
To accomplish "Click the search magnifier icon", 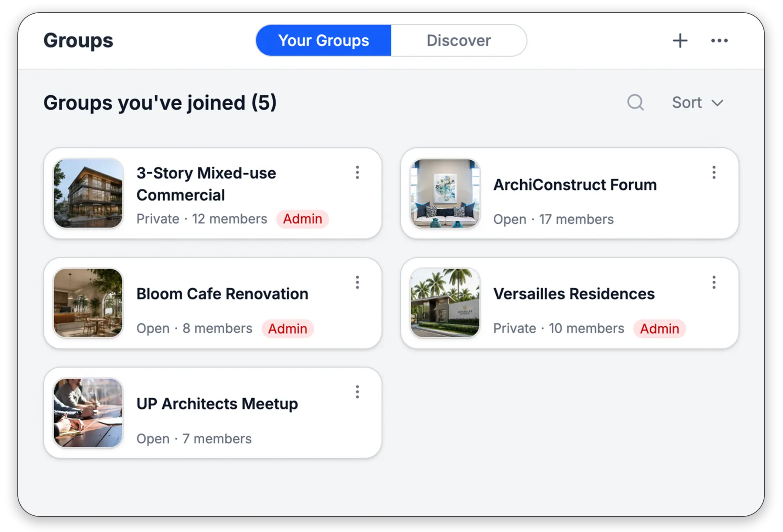I will (635, 102).
